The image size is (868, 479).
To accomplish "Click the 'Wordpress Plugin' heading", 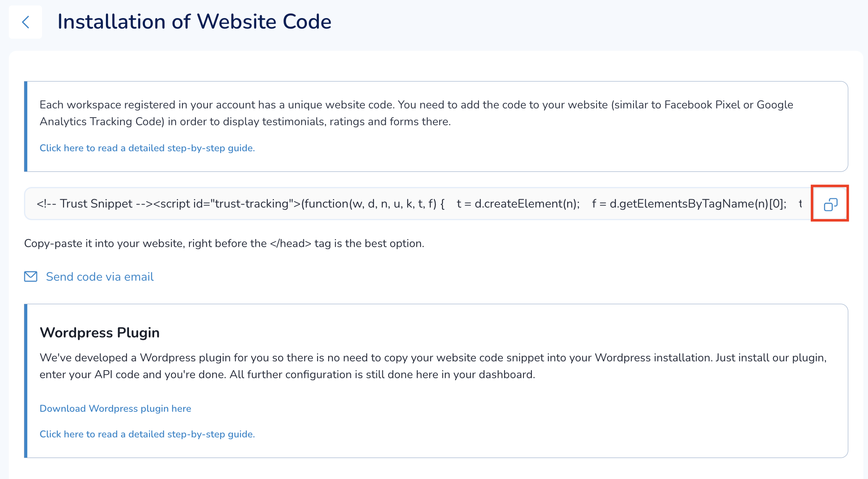I will (100, 332).
